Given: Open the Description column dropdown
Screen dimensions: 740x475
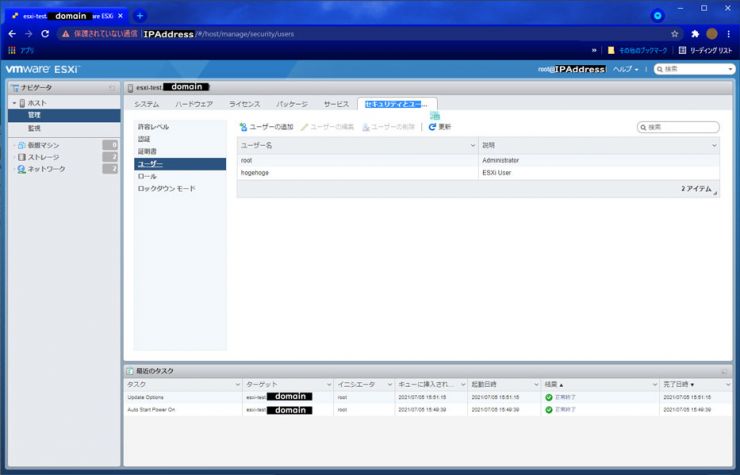Looking at the screenshot, I should coord(714,145).
